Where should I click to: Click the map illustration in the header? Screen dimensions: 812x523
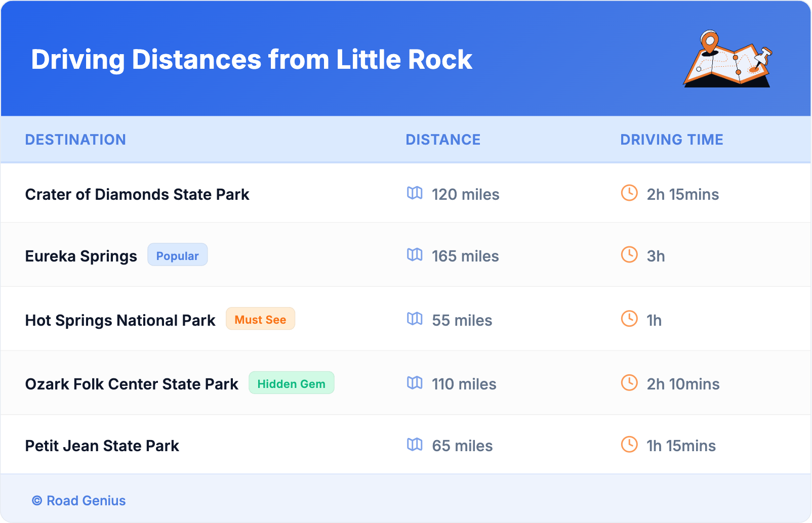pos(727,59)
